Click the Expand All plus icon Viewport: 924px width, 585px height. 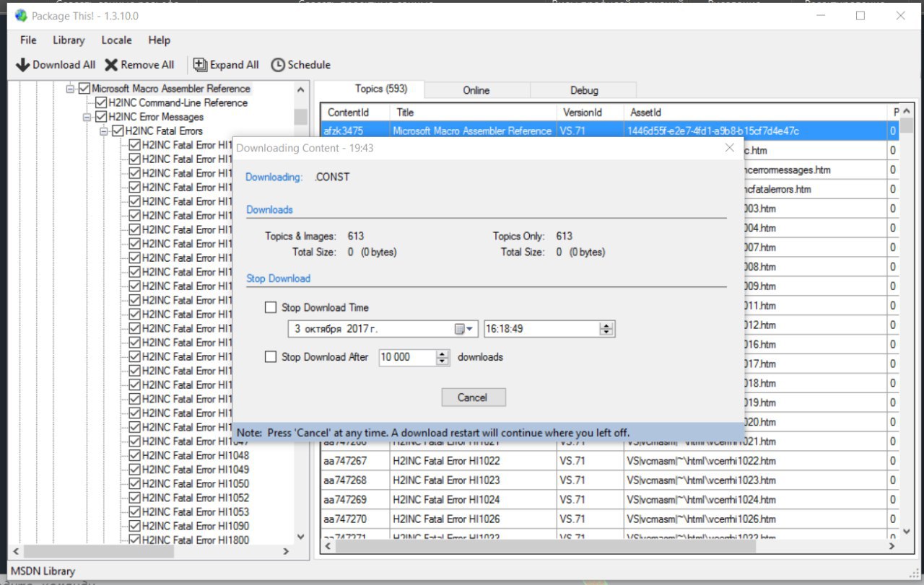[200, 65]
